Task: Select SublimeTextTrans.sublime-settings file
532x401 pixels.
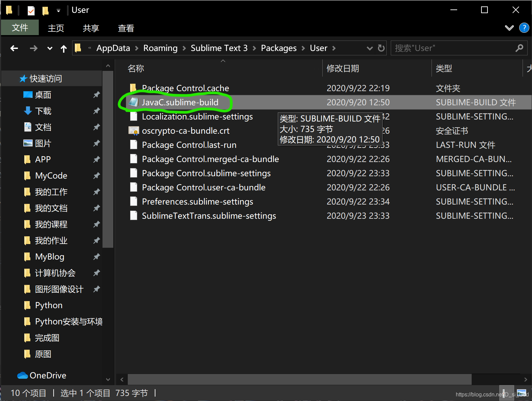Action: pyautogui.click(x=209, y=216)
